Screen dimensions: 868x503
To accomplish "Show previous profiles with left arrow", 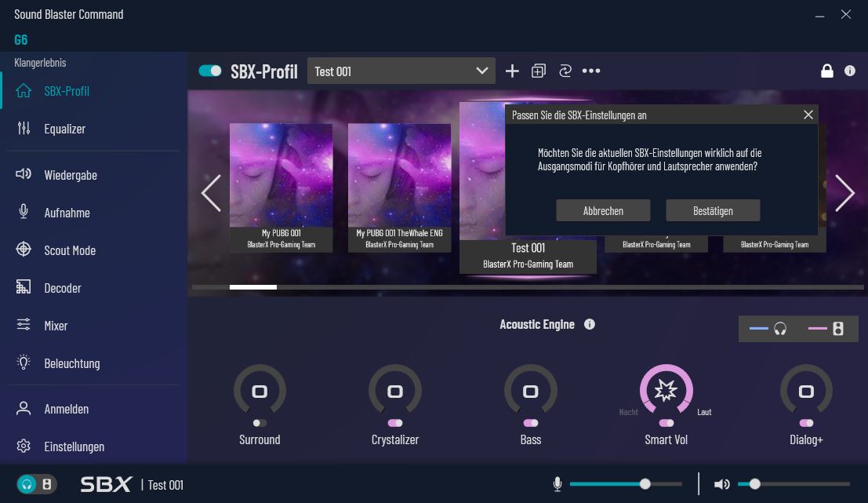I will tap(211, 193).
